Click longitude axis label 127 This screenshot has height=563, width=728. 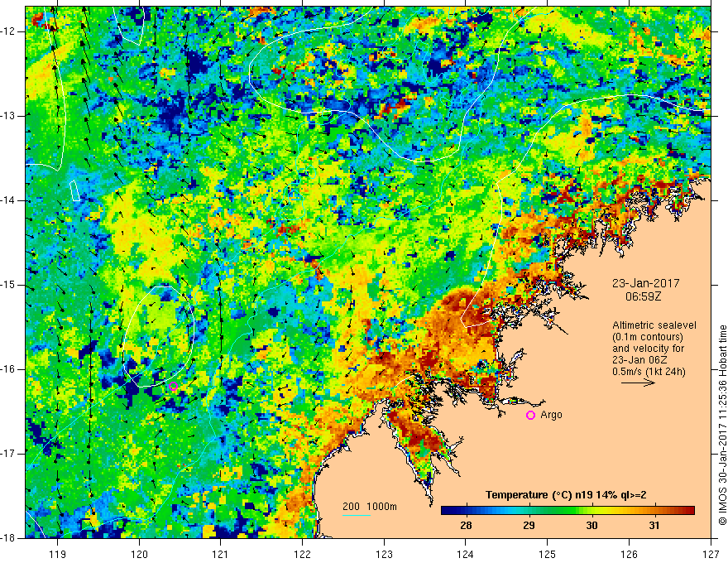711,554
